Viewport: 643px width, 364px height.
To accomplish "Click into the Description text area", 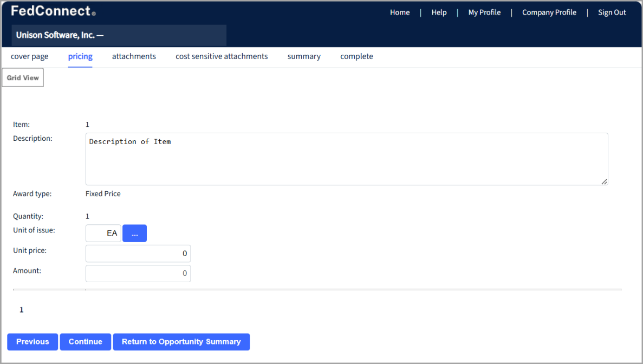I will 347,159.
